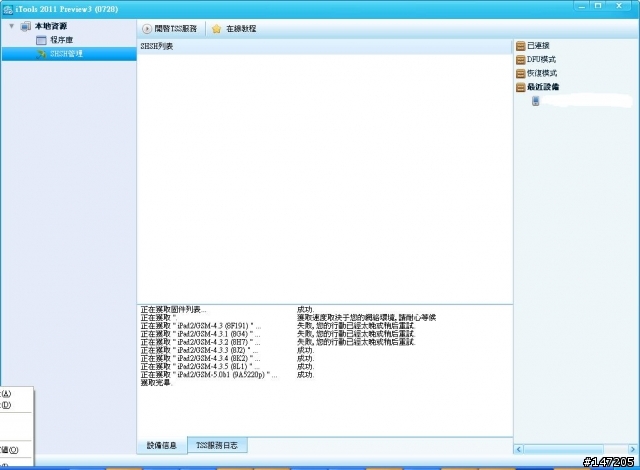
Task: Maximize the iTools window
Action: tap(598, 6)
